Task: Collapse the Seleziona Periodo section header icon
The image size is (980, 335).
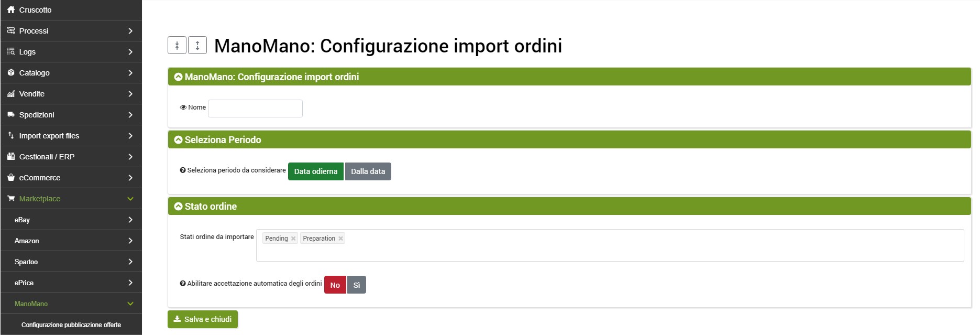Action: 178,140
